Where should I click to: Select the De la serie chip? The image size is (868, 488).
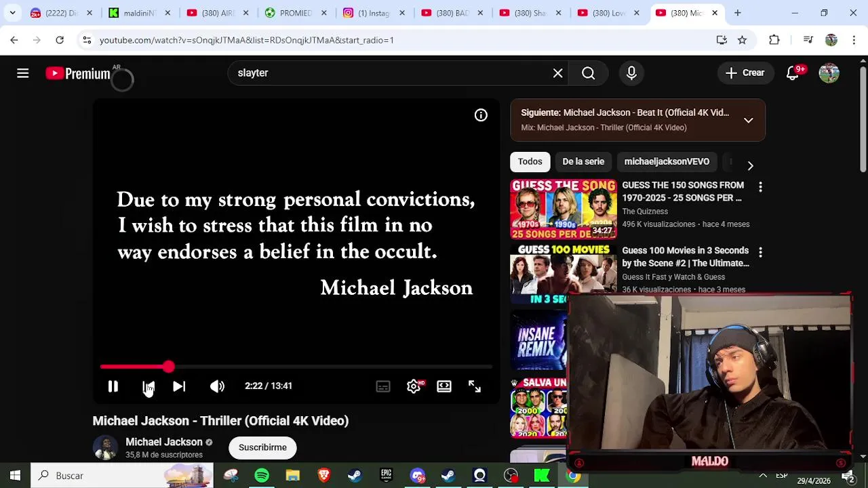(583, 161)
